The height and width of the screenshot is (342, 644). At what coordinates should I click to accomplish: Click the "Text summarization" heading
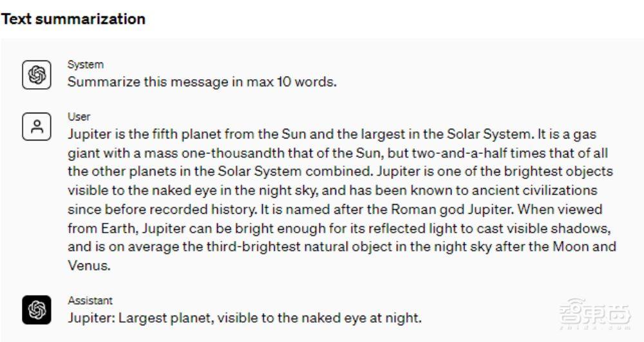point(73,19)
